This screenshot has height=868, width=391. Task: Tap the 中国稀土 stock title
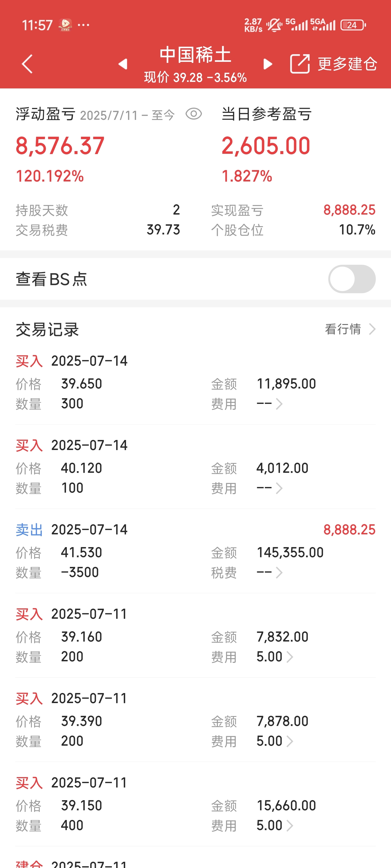(x=195, y=55)
